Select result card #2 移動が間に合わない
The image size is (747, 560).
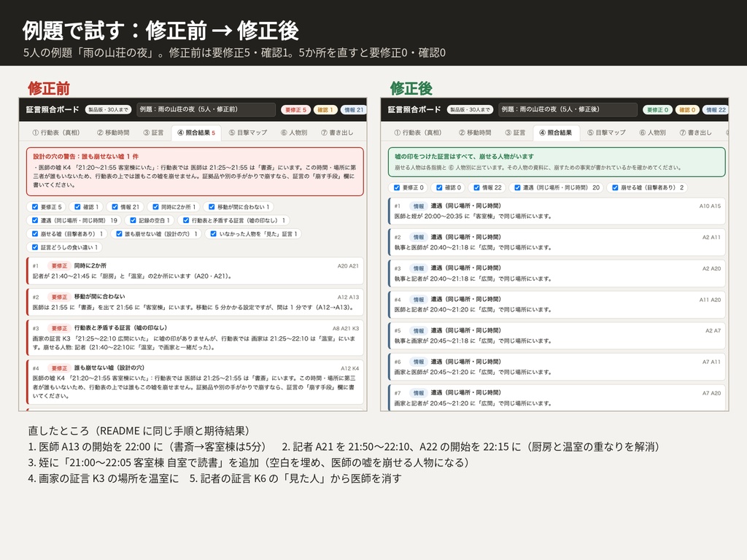(x=195, y=303)
